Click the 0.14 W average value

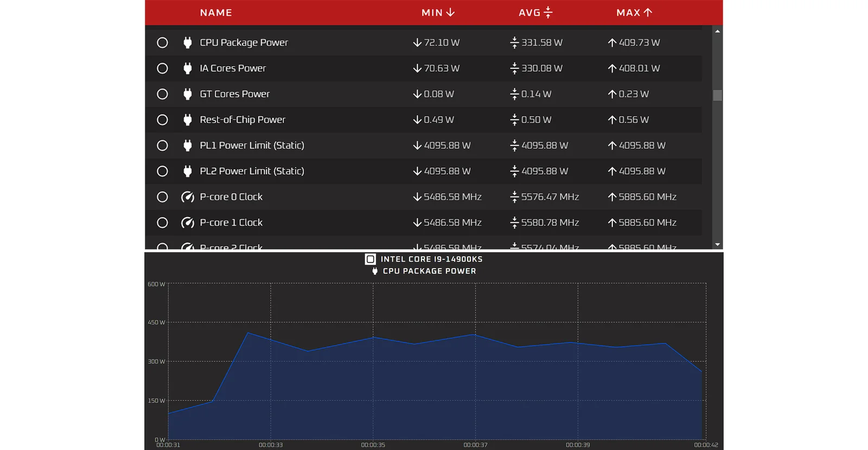click(536, 94)
